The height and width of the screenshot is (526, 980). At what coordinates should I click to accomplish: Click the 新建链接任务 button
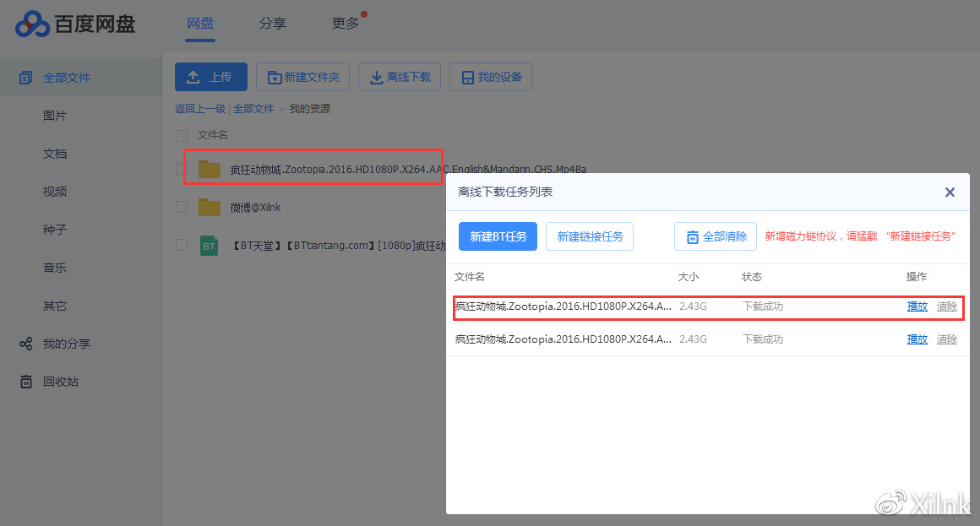590,236
